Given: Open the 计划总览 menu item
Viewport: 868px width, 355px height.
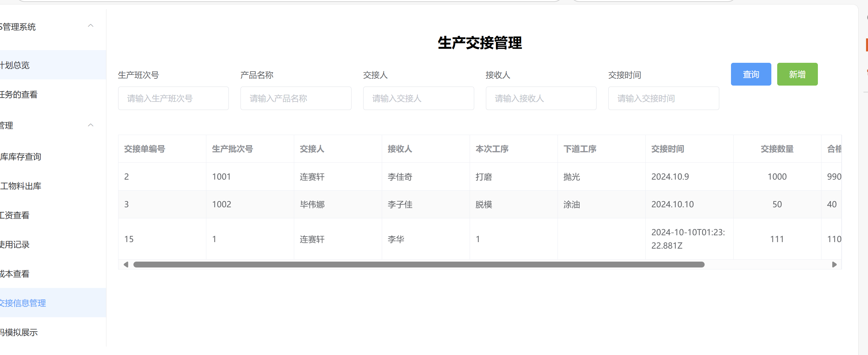Looking at the screenshot, I should pyautogui.click(x=15, y=65).
